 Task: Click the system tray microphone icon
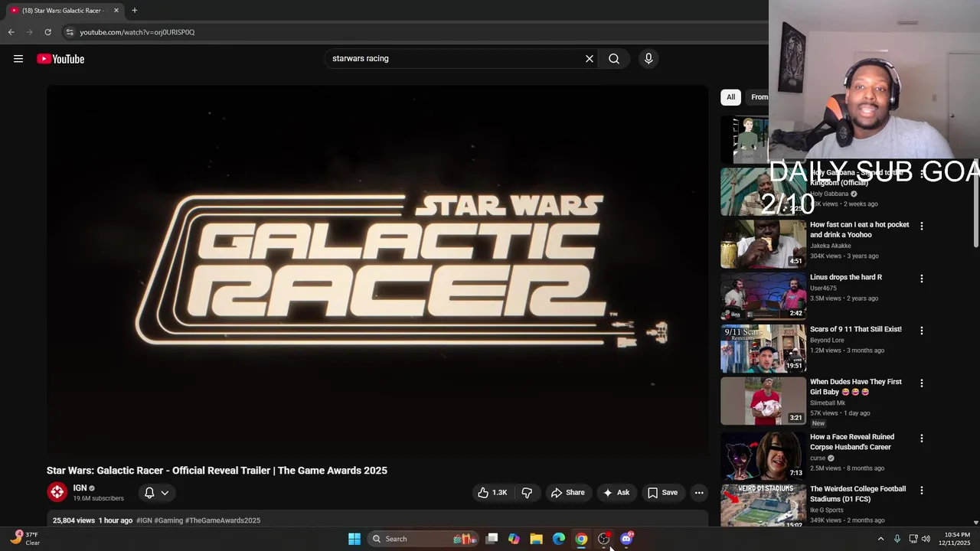pyautogui.click(x=897, y=539)
